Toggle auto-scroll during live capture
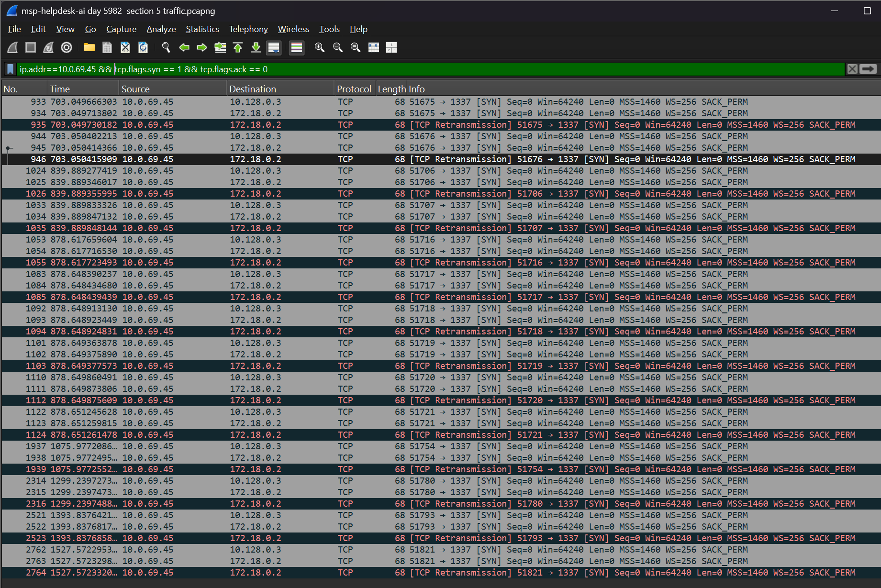This screenshot has height=588, width=881. 274,47
